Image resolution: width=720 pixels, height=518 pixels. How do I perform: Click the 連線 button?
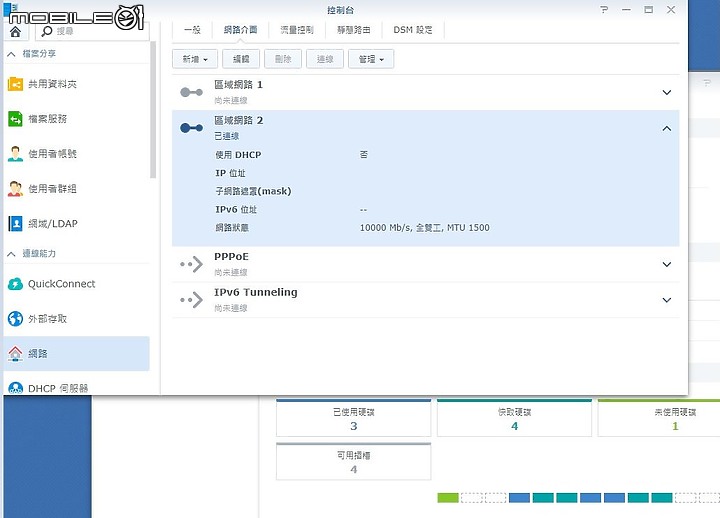(x=325, y=59)
